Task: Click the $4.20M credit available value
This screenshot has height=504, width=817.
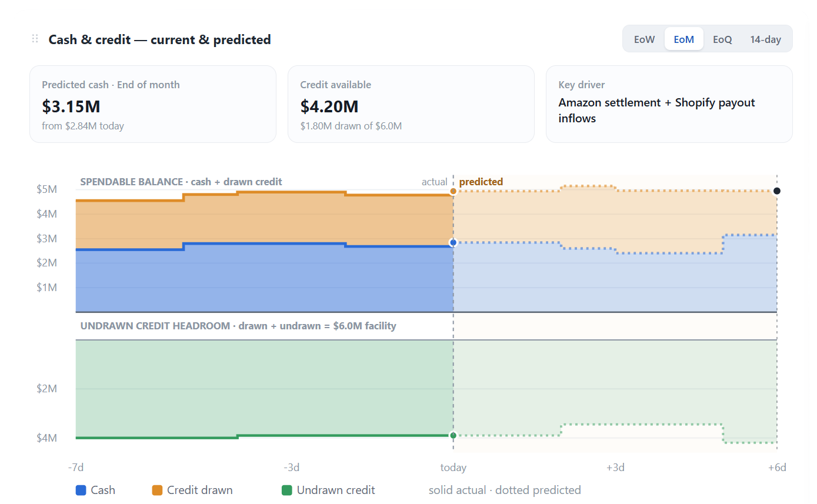Action: click(329, 106)
